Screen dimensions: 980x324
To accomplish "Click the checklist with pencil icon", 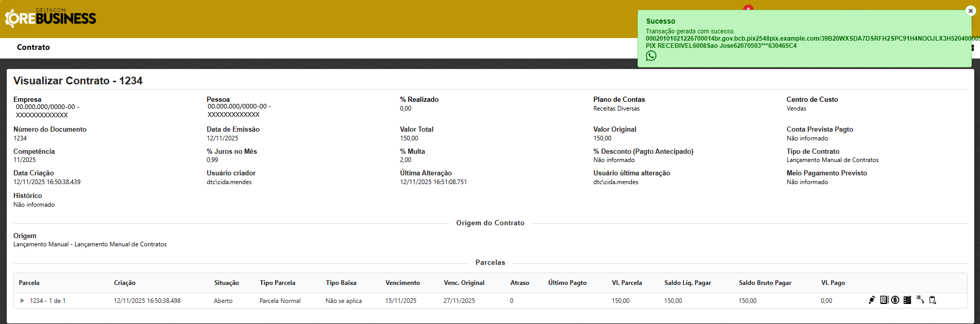I will pos(908,300).
